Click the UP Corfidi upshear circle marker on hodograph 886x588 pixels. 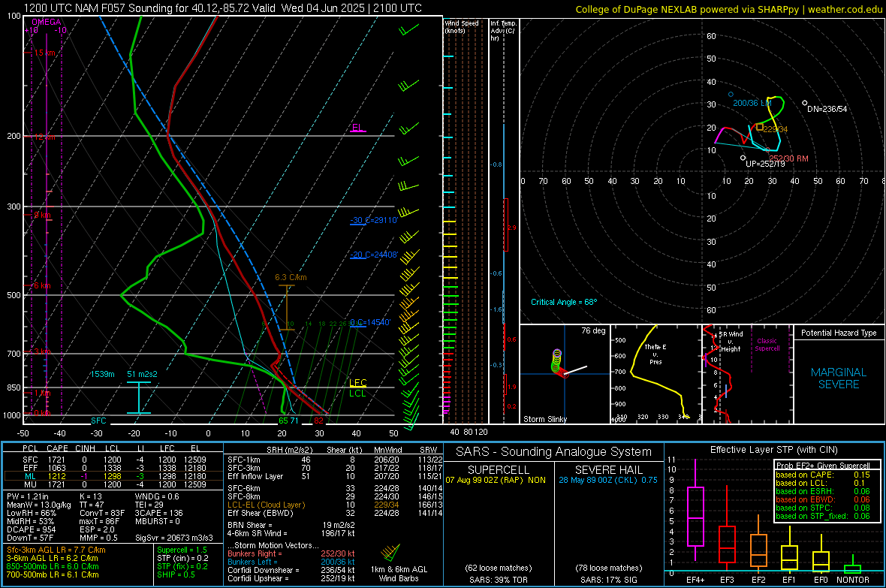(x=743, y=158)
